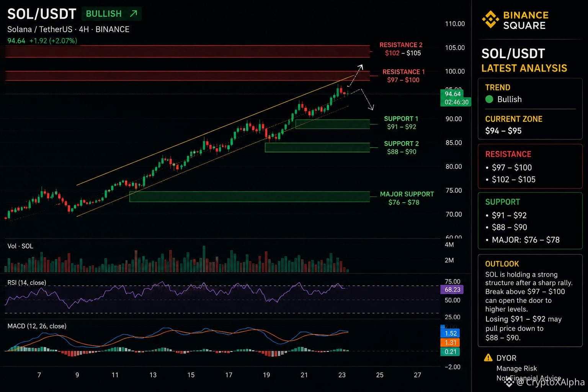588x392 pixels.
Task: Click the green 0.21 histogram value tag
Action: (451, 352)
